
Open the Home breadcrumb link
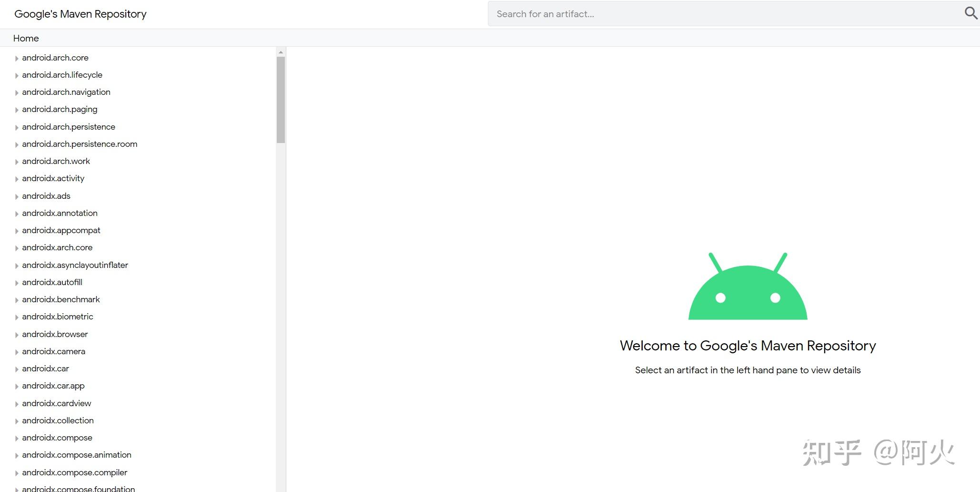coord(26,38)
